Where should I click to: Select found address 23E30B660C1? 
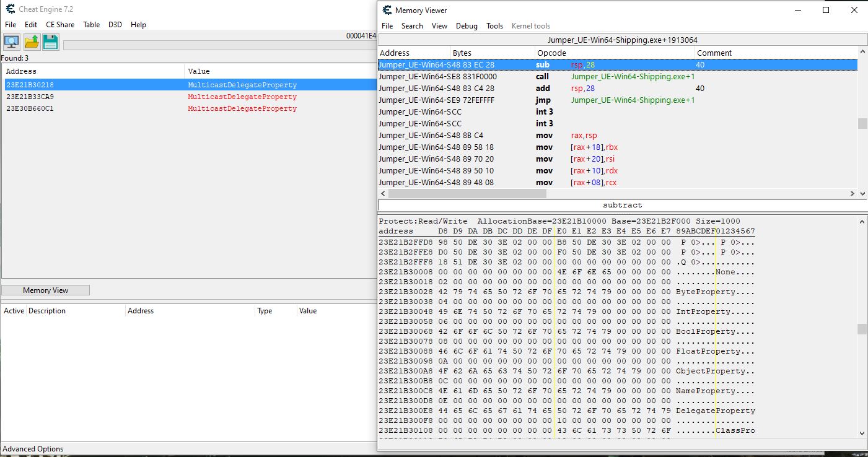(x=188, y=108)
